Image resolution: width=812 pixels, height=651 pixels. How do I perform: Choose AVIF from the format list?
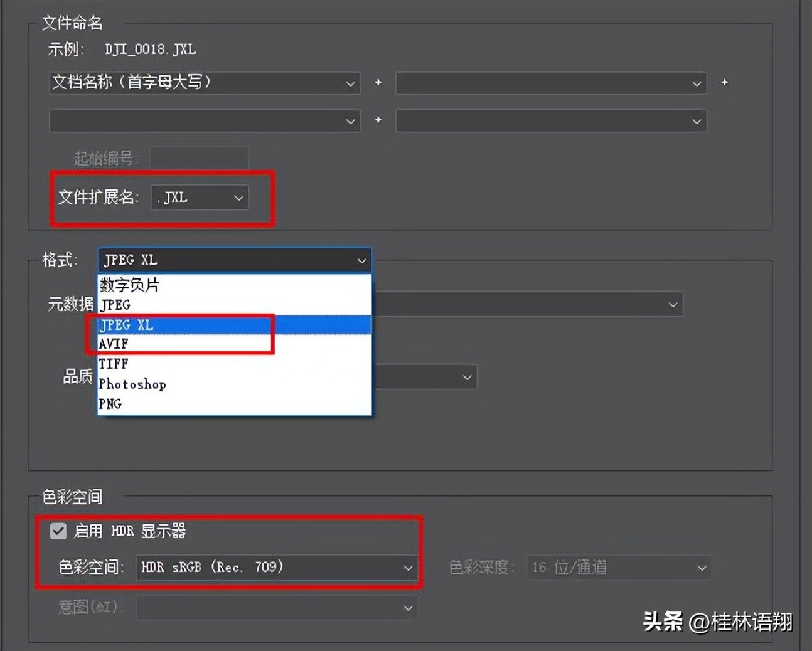(235, 344)
